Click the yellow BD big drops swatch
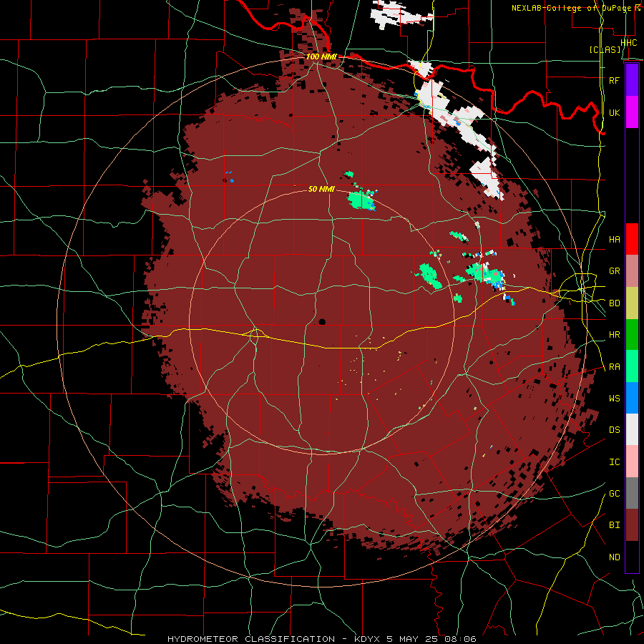The image size is (644, 644). (632, 303)
